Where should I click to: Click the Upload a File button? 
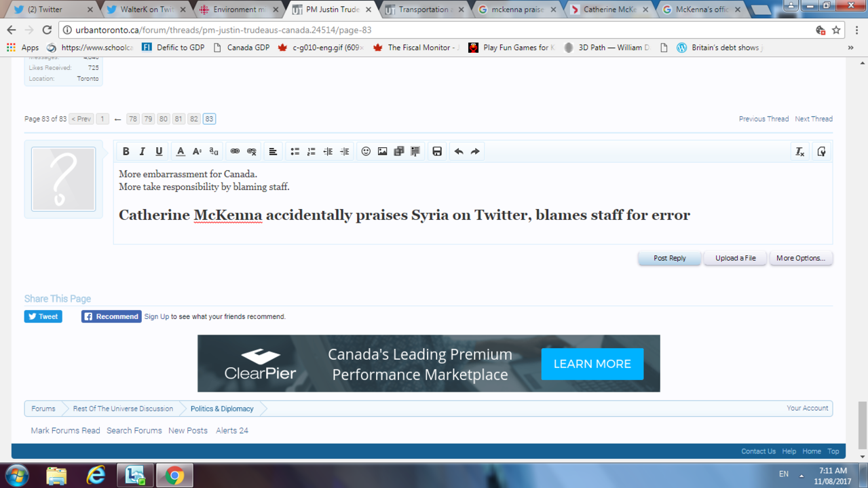(735, 258)
